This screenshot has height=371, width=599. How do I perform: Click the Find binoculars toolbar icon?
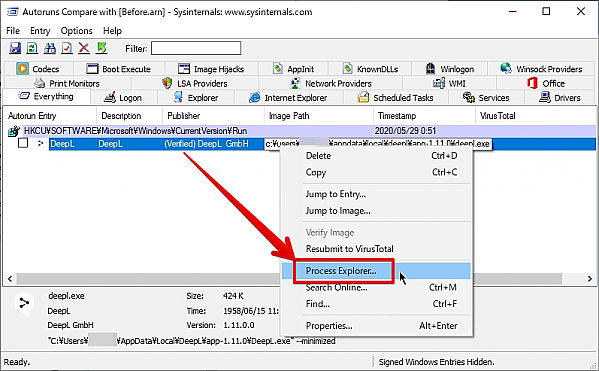point(50,48)
